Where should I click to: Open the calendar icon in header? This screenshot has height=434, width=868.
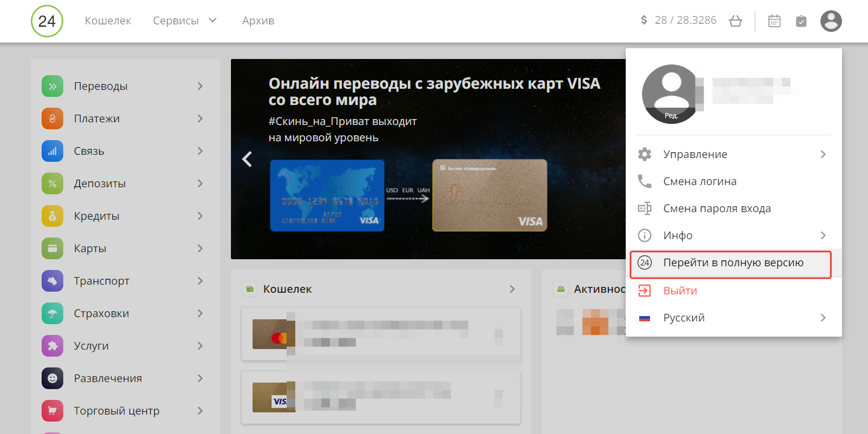tap(774, 21)
